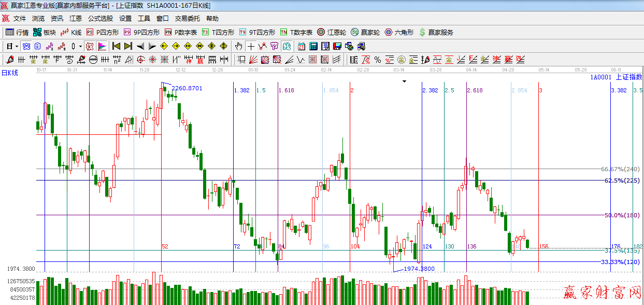Open the 公式选股 menu

tap(100, 19)
